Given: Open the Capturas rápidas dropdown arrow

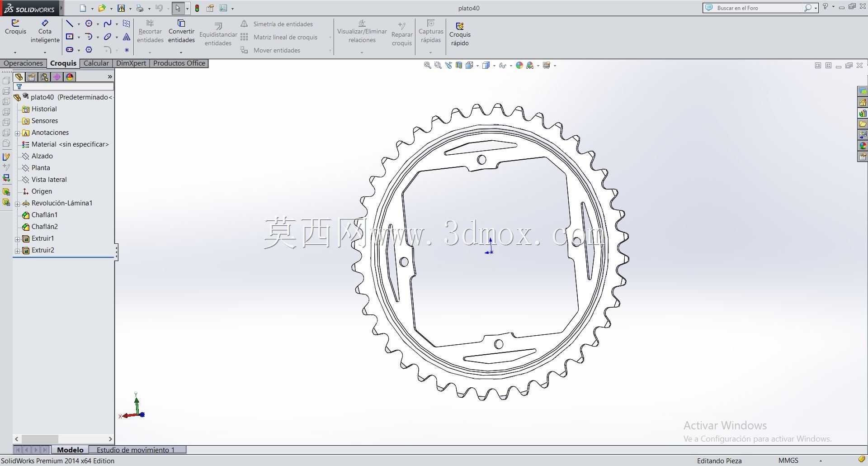Looking at the screenshot, I should click(430, 52).
